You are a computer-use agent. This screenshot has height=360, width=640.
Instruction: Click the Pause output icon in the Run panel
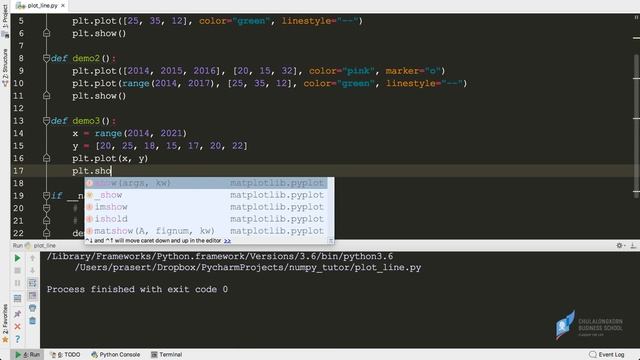pos(17,282)
